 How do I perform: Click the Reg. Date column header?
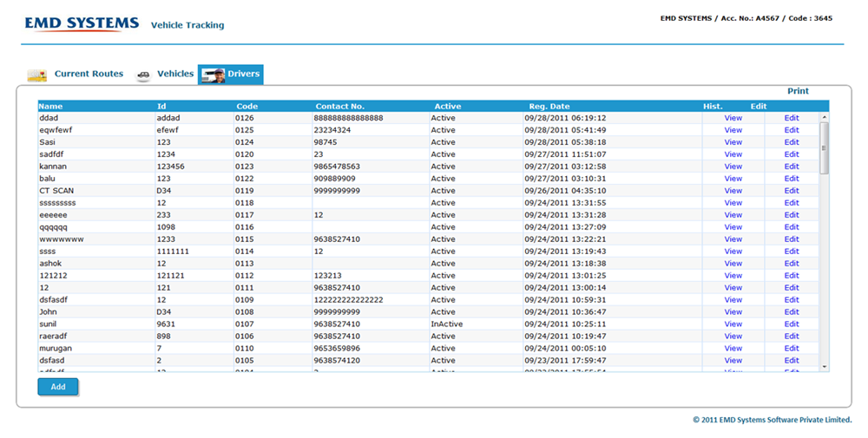click(549, 106)
